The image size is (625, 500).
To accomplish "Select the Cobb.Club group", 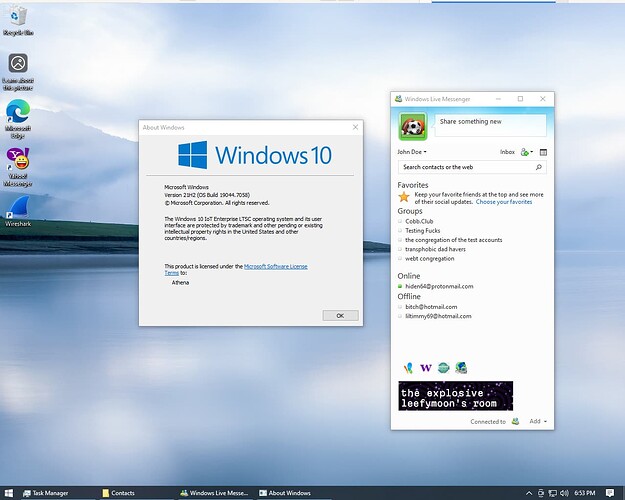I will tap(419, 221).
